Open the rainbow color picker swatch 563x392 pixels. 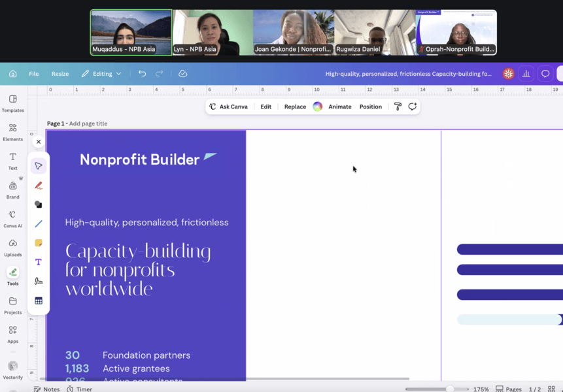[x=317, y=106]
